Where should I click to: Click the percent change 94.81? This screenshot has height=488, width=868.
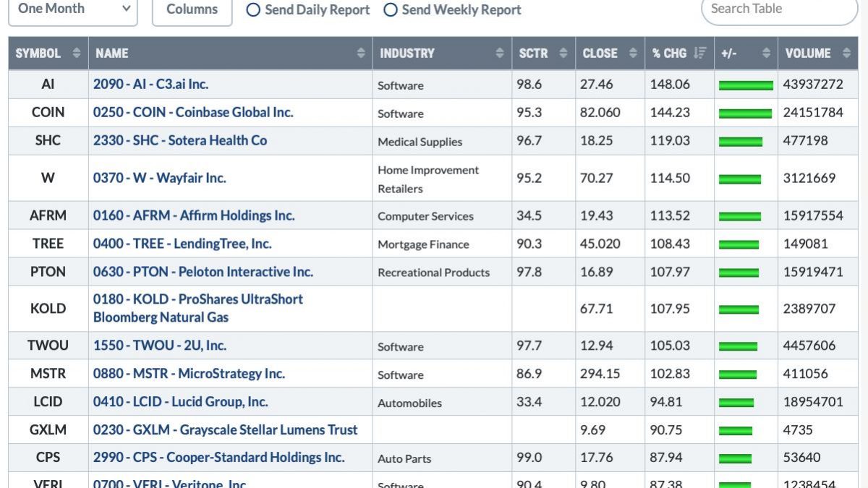point(666,402)
